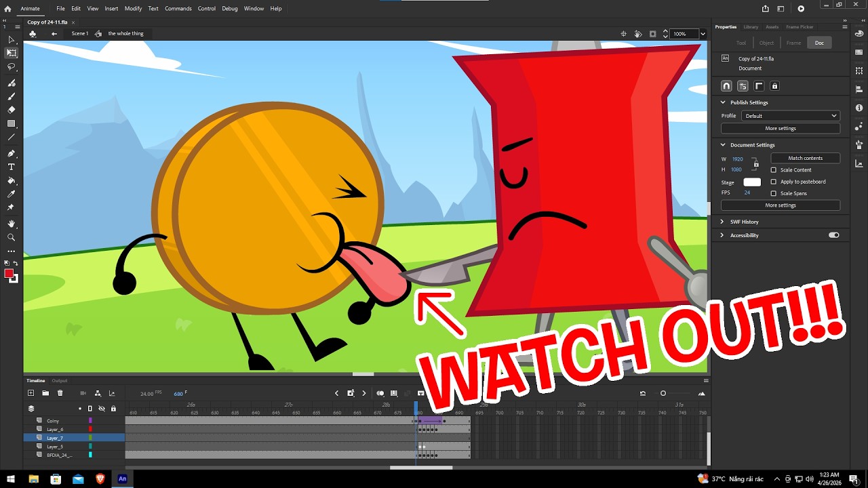
Task: Select the Asset Warp pin tool
Action: (x=11, y=208)
